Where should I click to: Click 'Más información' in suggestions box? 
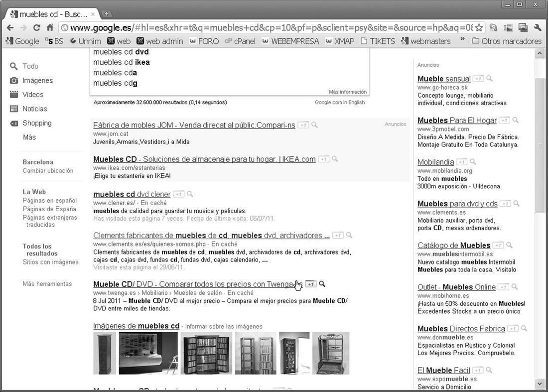click(348, 92)
